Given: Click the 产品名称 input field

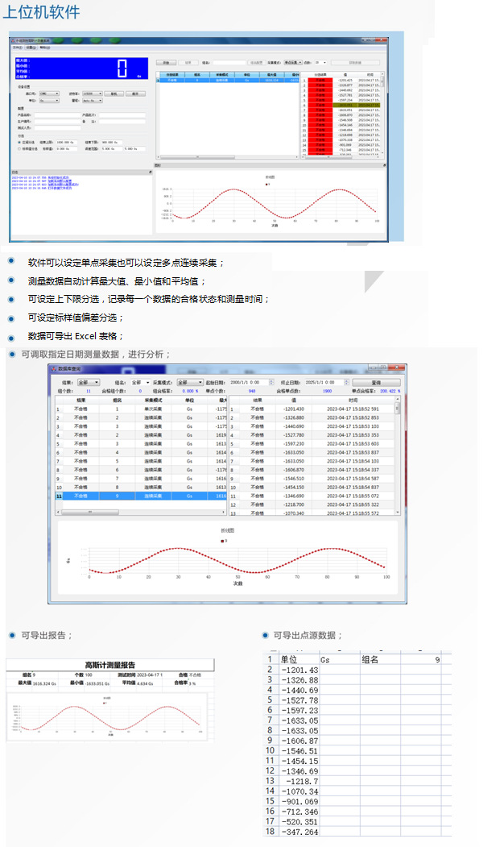Looking at the screenshot, I should point(56,115).
